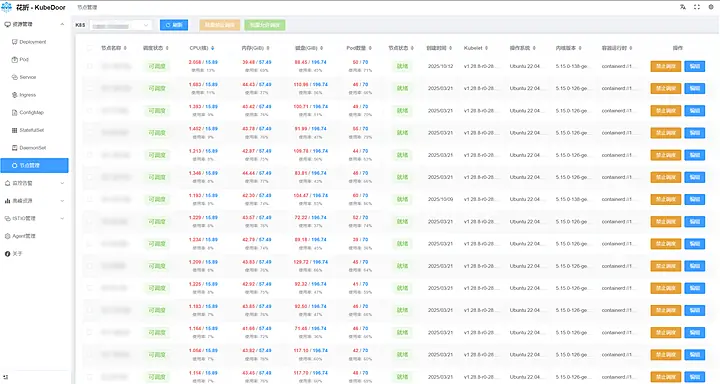
Task: Check the row with CPU 1.393 / 15.89
Action: 90,111
